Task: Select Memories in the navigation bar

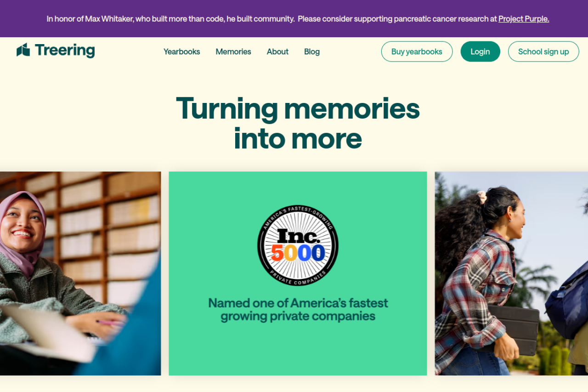Action: [x=233, y=51]
